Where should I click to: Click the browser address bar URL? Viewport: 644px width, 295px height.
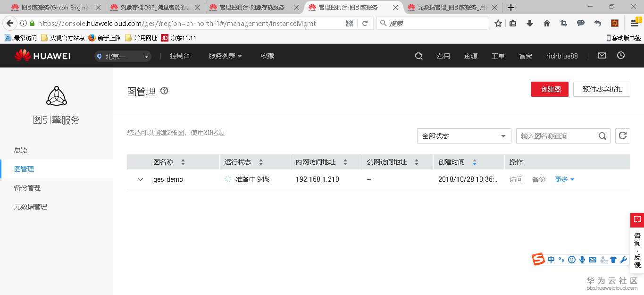pos(177,23)
